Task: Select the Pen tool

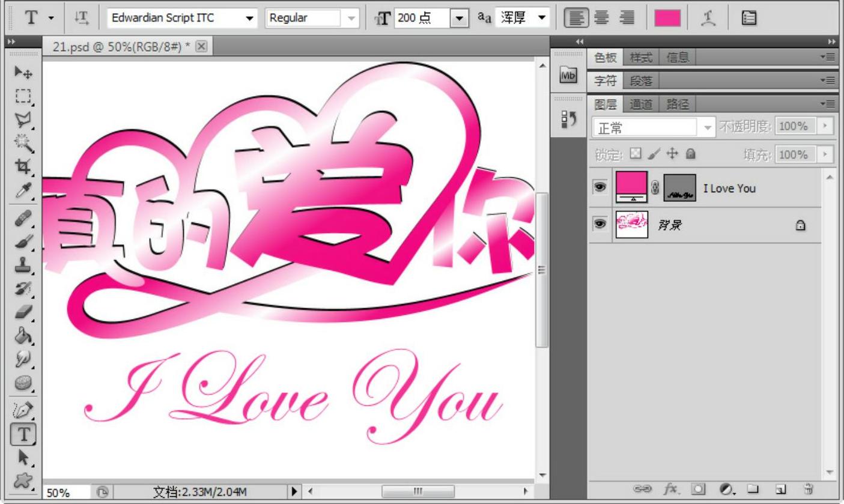Action: [x=23, y=410]
